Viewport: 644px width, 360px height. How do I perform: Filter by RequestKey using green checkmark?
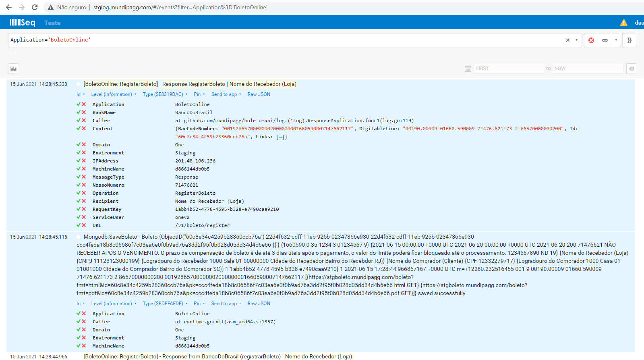(x=79, y=209)
